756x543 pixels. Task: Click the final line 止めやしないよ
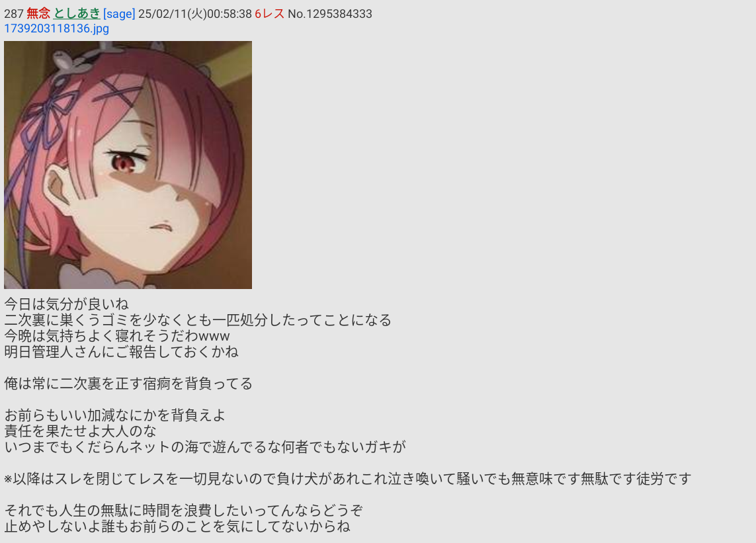pos(177,526)
